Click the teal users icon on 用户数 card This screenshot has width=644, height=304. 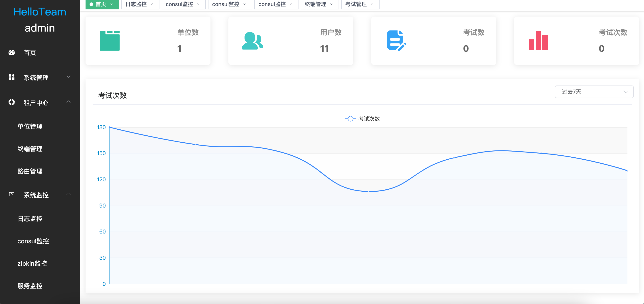pos(253,41)
